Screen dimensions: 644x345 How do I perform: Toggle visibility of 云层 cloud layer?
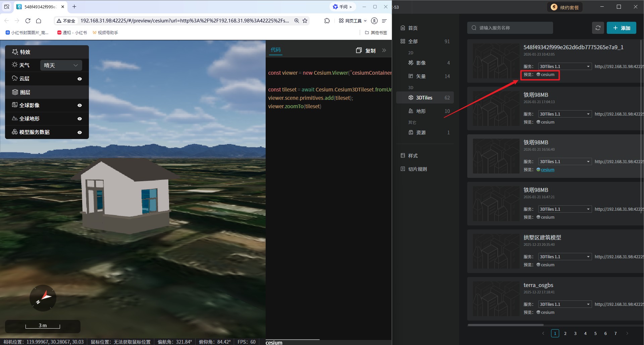point(79,79)
